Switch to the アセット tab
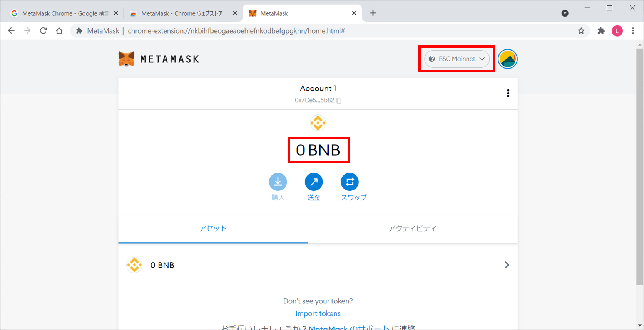The image size is (644, 330). tap(213, 228)
